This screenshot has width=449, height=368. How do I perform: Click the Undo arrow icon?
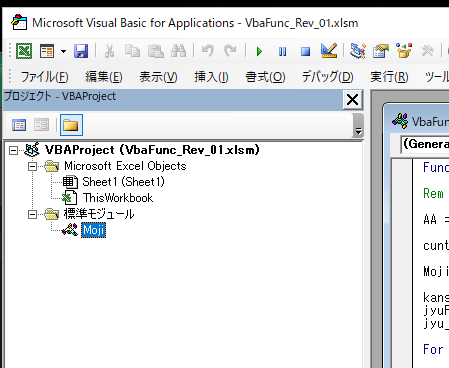(207, 51)
